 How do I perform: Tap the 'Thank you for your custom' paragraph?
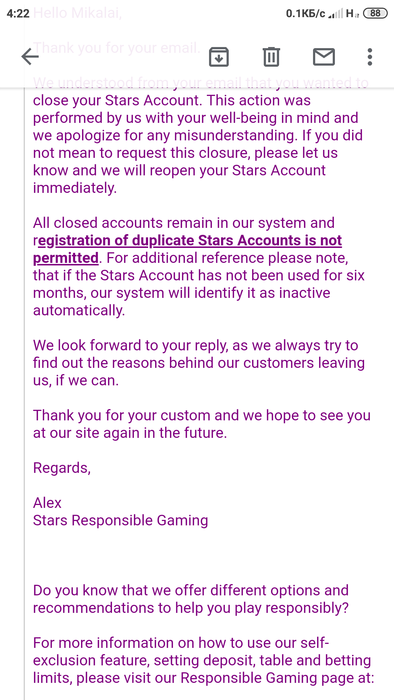202,424
